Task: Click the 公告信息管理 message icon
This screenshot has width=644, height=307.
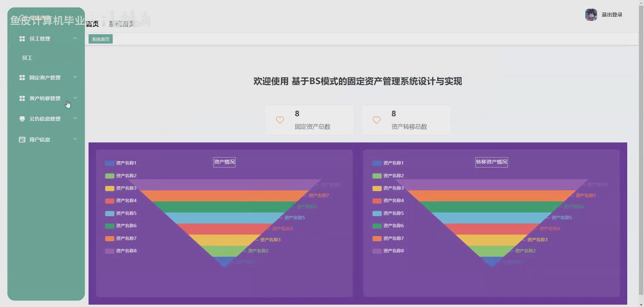Action: pyautogui.click(x=22, y=119)
